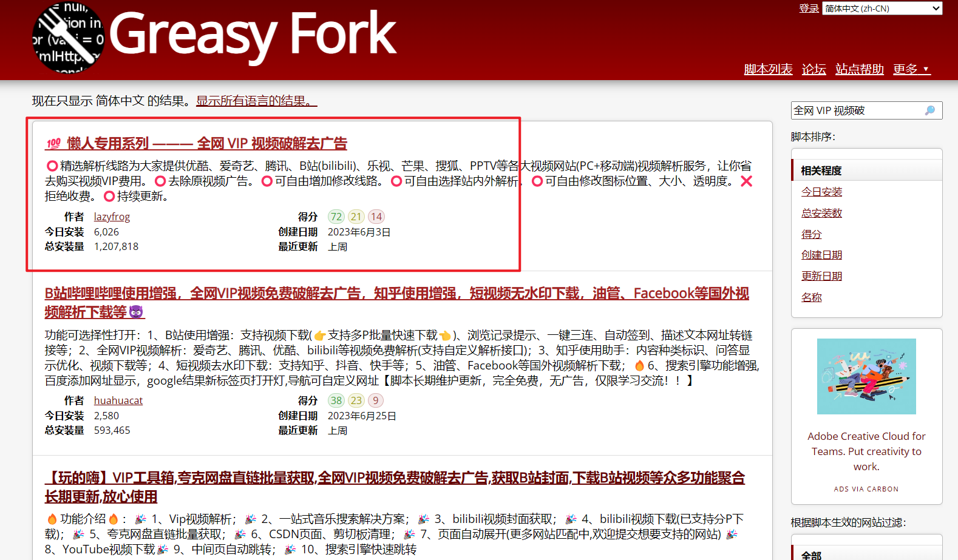Click 显示所有语言的结果 link
Screen dimensions: 958x560
click(x=256, y=101)
